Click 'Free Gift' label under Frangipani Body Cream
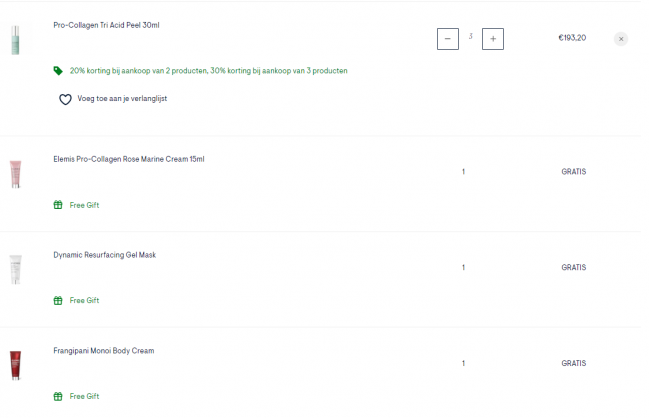 84,396
